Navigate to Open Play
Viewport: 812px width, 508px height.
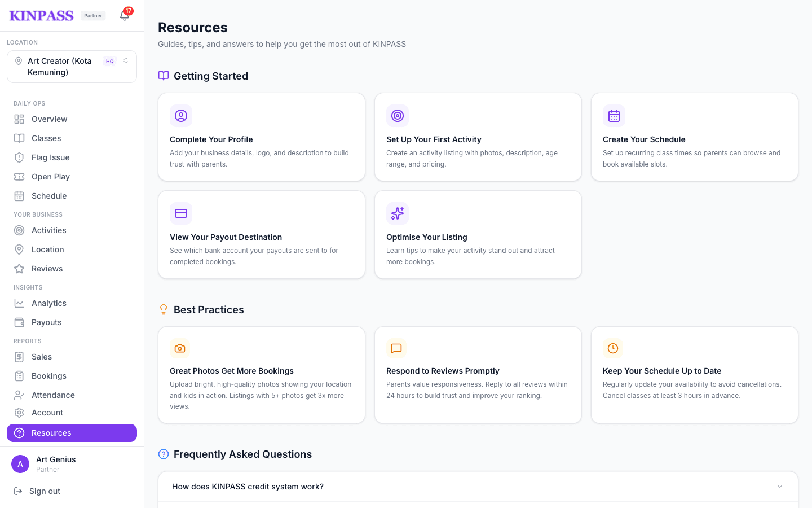[x=72, y=177]
